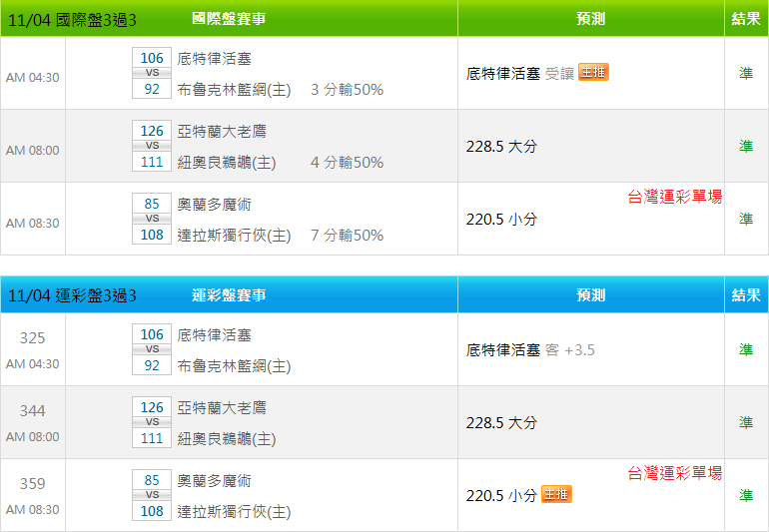
Task: Select team 紐奧良鵜鶘(主) in the 國際盤 table
Action: click(x=227, y=163)
